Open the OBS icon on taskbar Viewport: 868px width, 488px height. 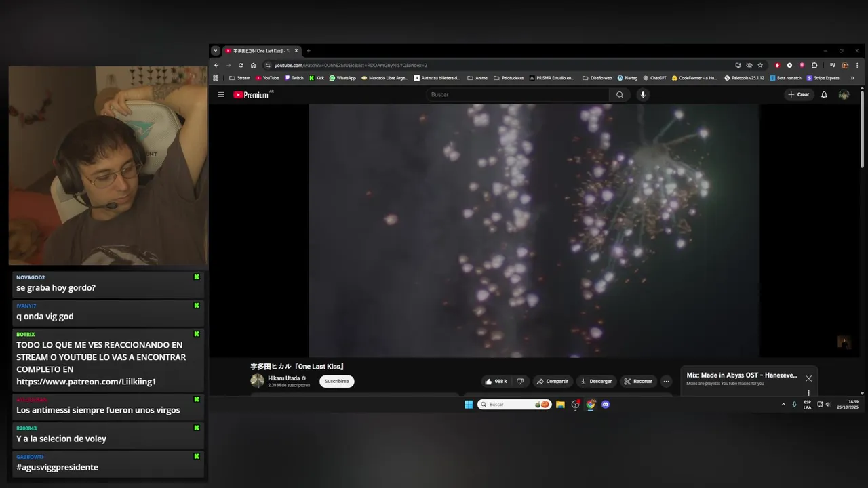click(x=576, y=405)
